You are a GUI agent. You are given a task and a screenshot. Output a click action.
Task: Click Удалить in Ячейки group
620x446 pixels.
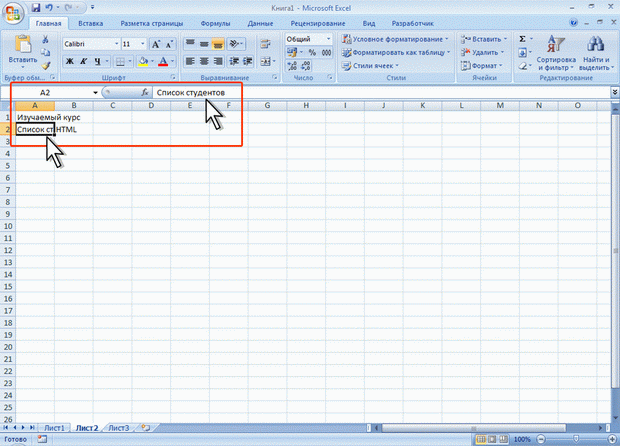click(x=483, y=52)
